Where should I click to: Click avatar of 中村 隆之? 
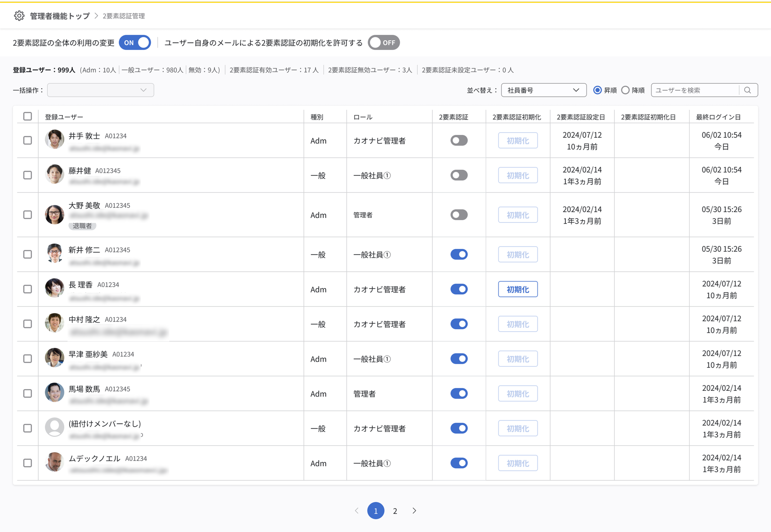click(x=54, y=322)
